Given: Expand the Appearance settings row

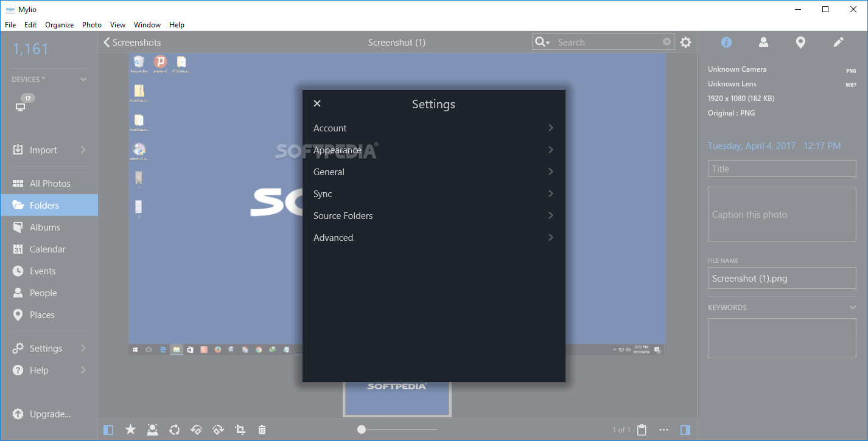Looking at the screenshot, I should (434, 150).
